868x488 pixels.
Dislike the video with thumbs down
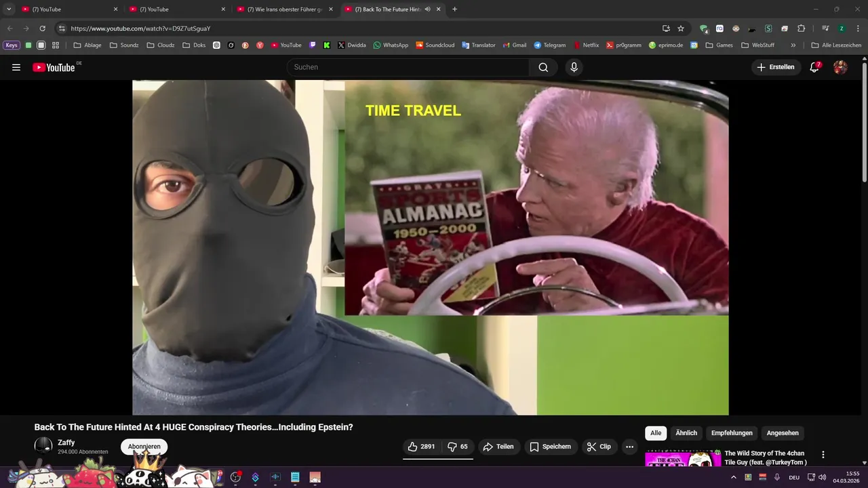[x=458, y=447]
